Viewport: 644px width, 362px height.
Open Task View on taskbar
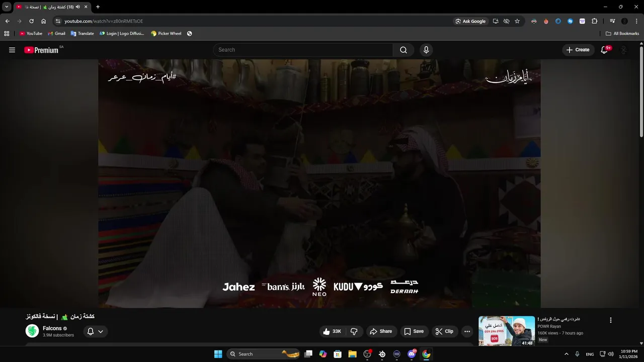coord(308,354)
